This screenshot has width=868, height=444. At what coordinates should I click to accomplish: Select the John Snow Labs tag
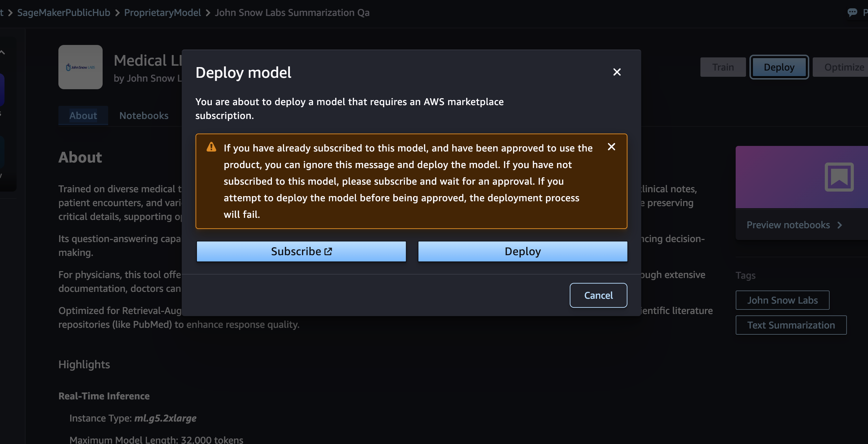coord(782,300)
